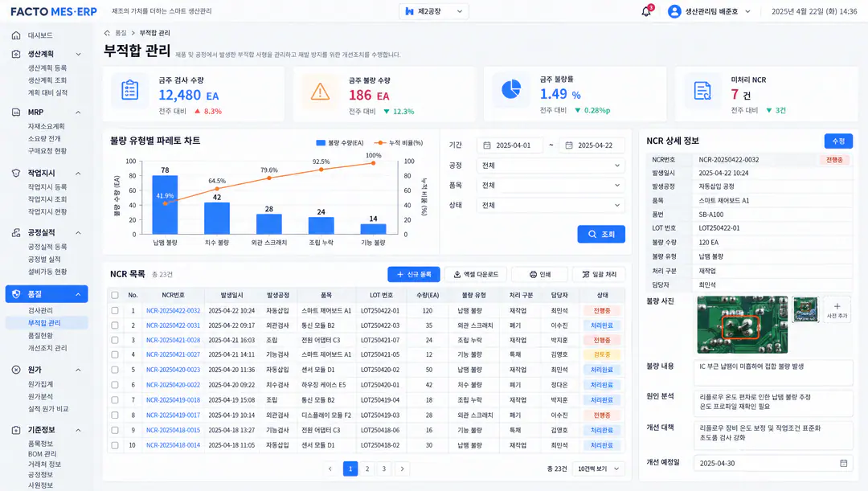Open the 제2공장 factory dropdown
Viewport: 868px width, 491px height.
click(433, 11)
